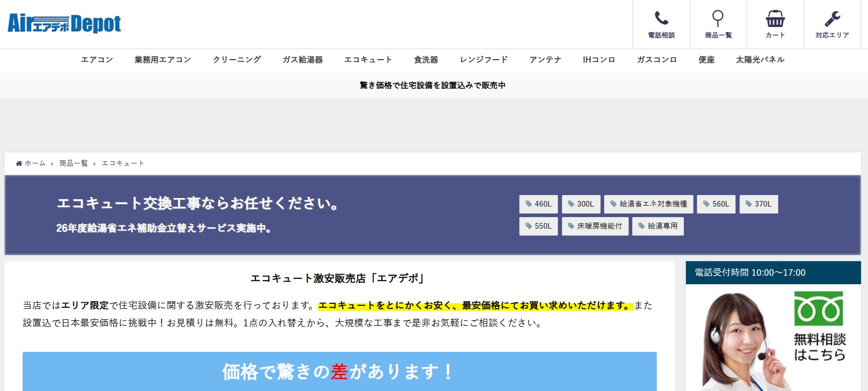Choose the 370L capacity tag
868x391 pixels.
coord(758,204)
